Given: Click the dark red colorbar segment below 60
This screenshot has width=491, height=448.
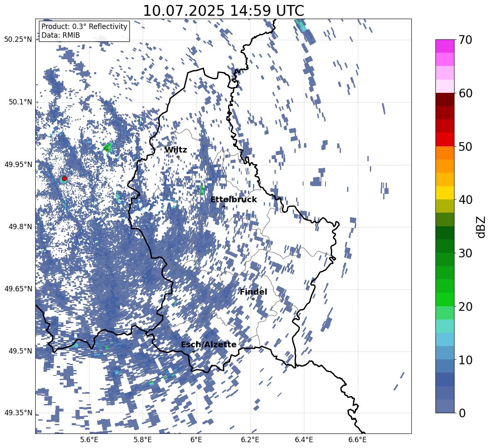Looking at the screenshot, I should [x=445, y=99].
